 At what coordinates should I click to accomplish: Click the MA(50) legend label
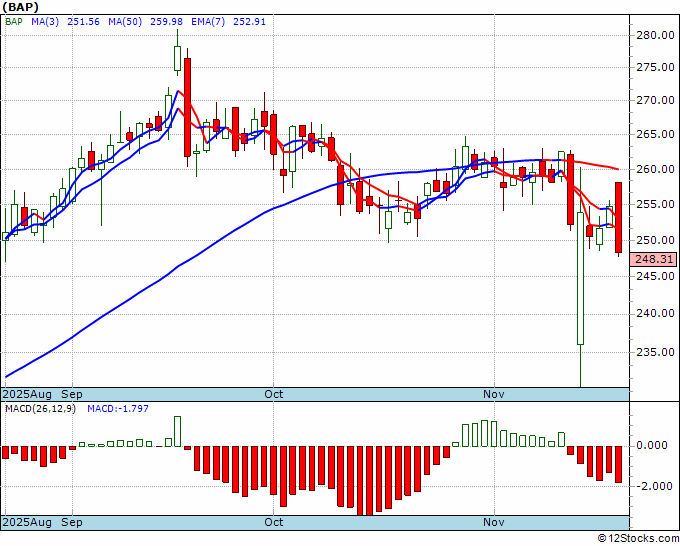coord(125,22)
